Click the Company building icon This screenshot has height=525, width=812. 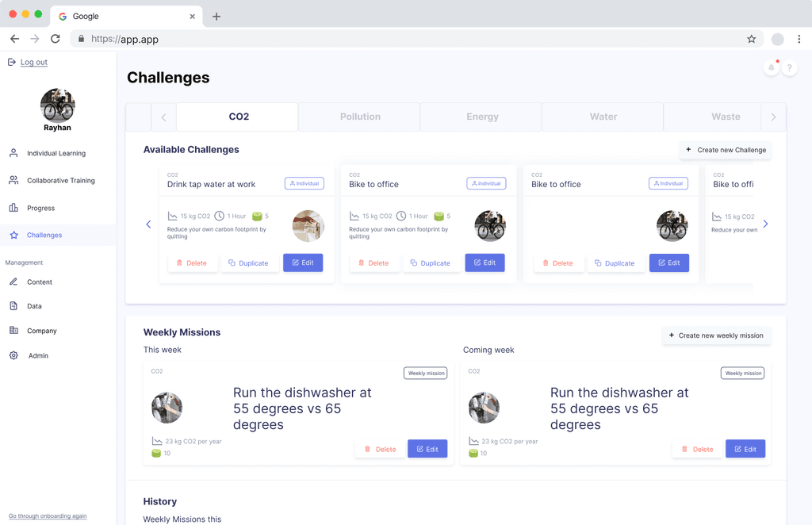pyautogui.click(x=13, y=331)
